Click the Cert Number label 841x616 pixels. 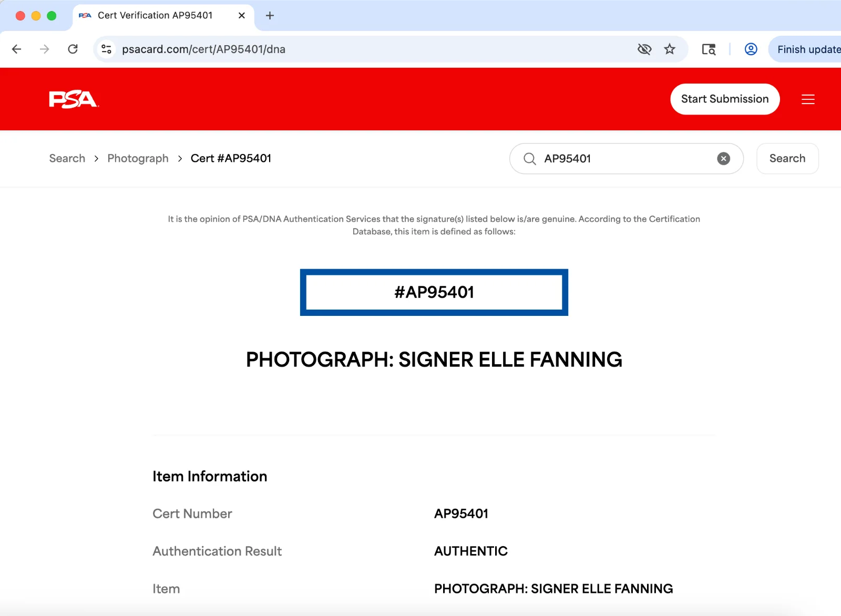[192, 514]
